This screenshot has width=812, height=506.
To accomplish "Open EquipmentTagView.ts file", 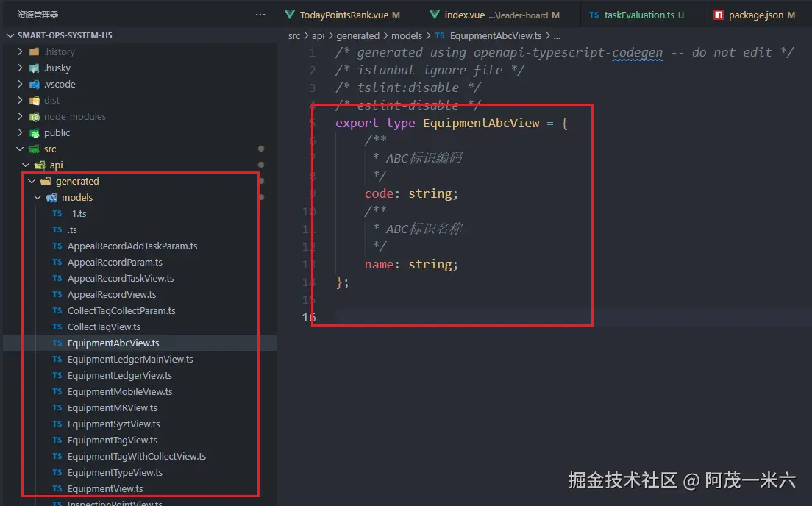I will point(113,441).
